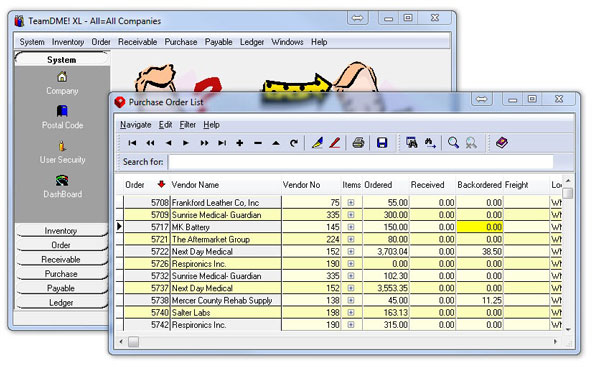The width and height of the screenshot is (600, 367).
Task: Click the Backordered column header
Action: click(x=479, y=185)
